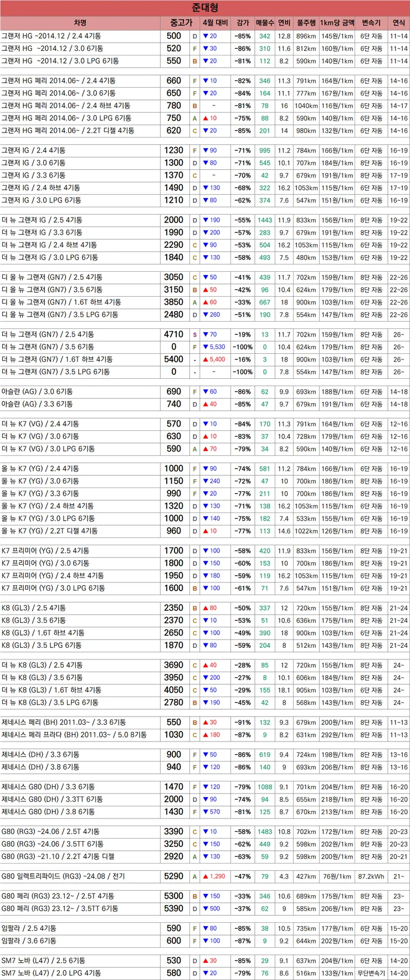
Task: Click the listing count 667
Action: [x=265, y=302]
